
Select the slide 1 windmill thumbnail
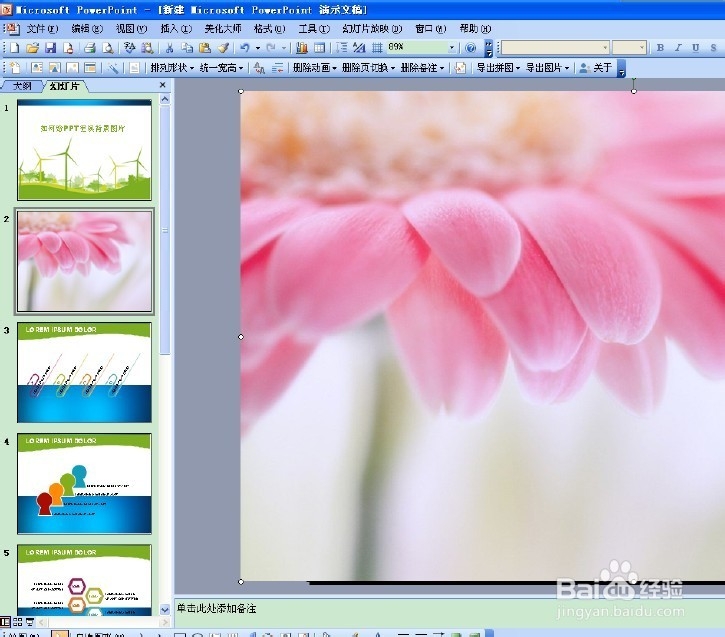pos(84,150)
